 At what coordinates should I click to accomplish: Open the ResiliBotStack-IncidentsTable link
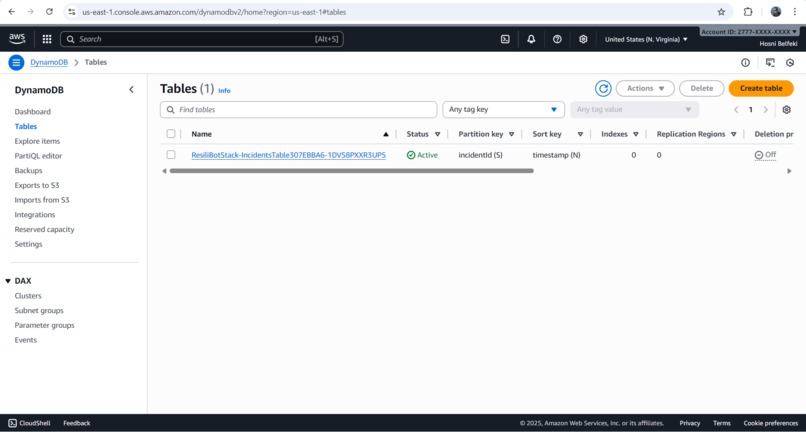[288, 155]
